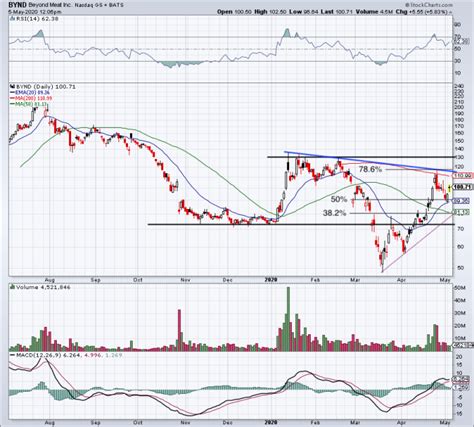Click the 'Last 100.71' header value

tap(337, 12)
